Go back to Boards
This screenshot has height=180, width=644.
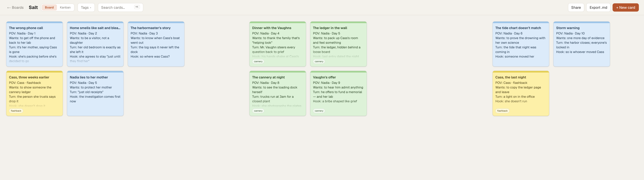[x=15, y=7]
